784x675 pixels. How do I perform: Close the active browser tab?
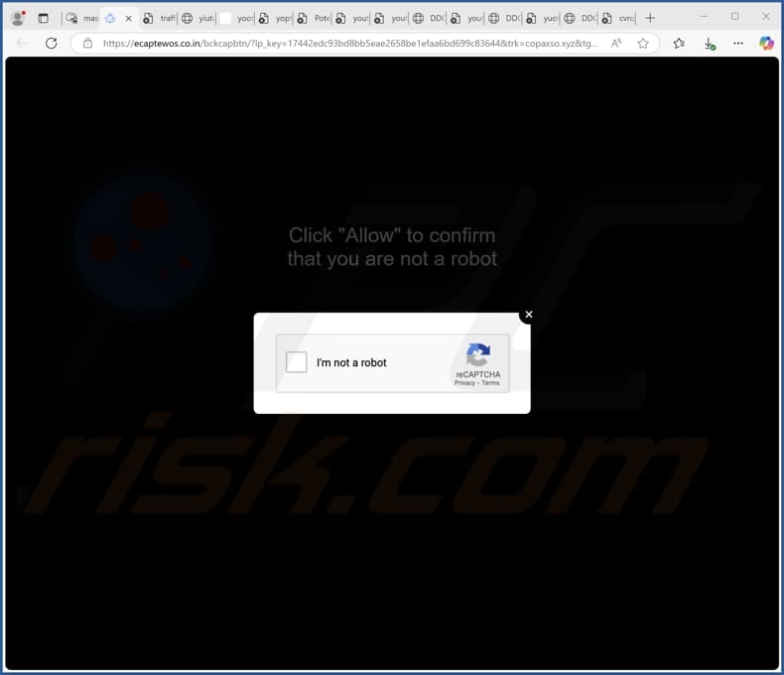tap(128, 19)
